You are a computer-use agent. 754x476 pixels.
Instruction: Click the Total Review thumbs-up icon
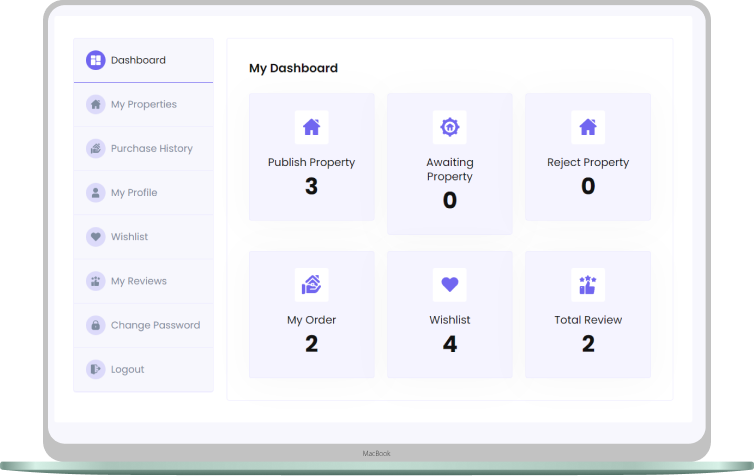pyautogui.click(x=588, y=285)
